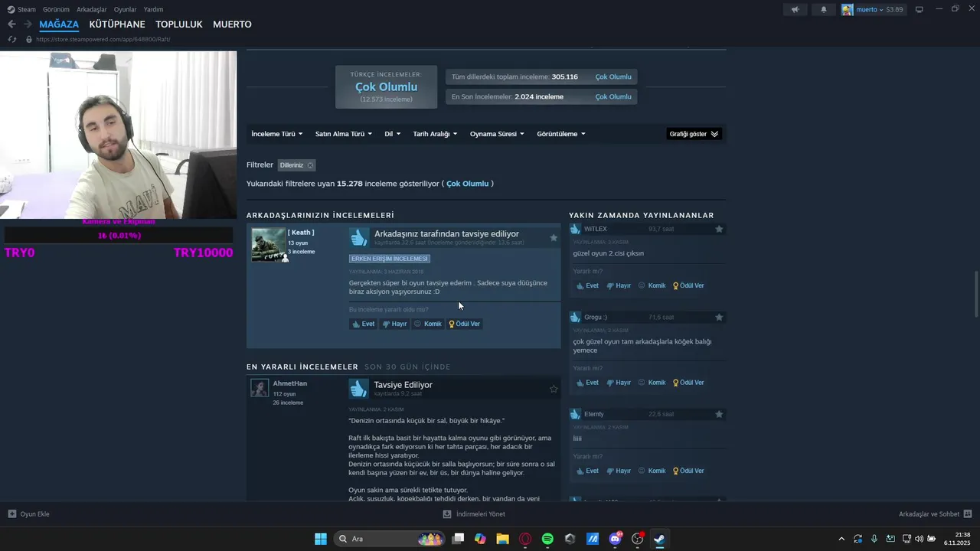The width and height of the screenshot is (980, 551).
Task: Click Eternity review thumbs-up icon
Action: [576, 414]
